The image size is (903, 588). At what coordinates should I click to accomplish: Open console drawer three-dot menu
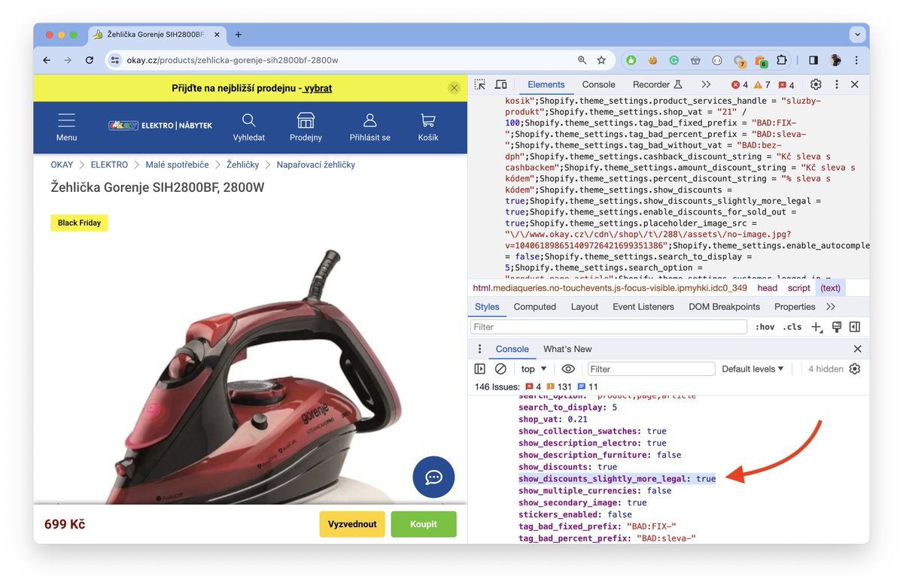[480, 349]
